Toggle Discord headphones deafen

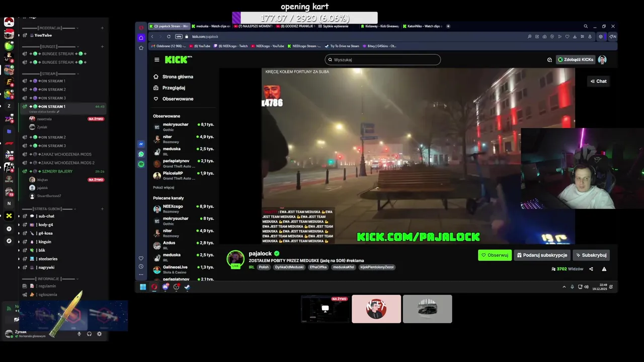coord(89,334)
